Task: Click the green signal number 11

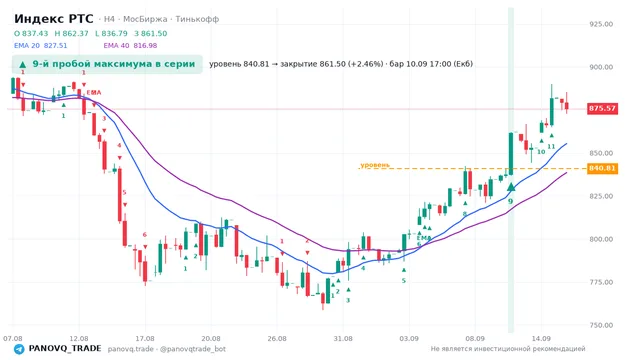Action: click(x=551, y=147)
